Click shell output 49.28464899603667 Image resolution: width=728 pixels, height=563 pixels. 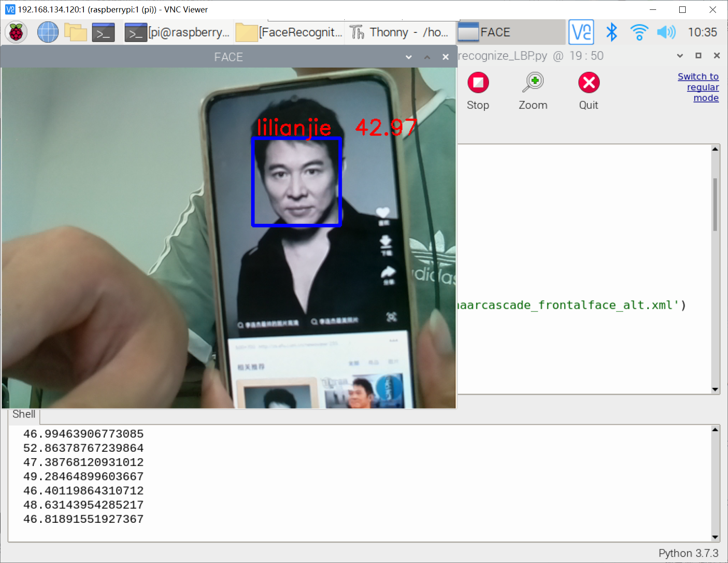(x=83, y=476)
